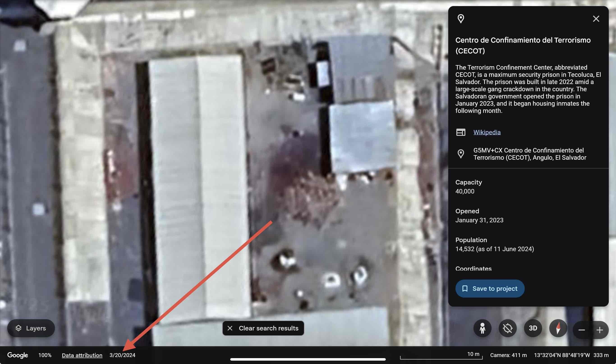
Task: Zoom in with the plus button
Action: (x=600, y=330)
